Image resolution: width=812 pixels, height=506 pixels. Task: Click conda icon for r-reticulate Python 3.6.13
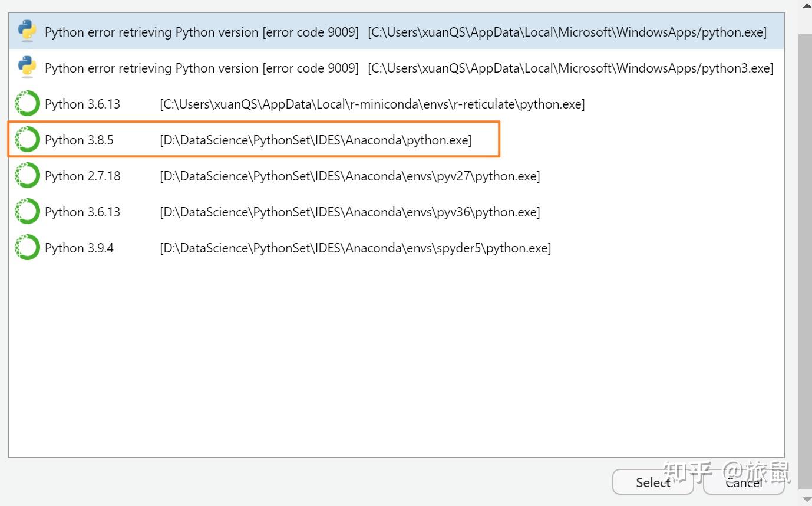coord(27,104)
